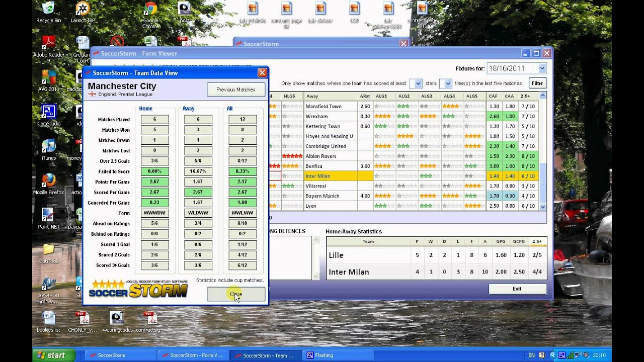The height and width of the screenshot is (362, 644).
Task: Sort fixtures by the ARat column header
Action: tap(365, 96)
